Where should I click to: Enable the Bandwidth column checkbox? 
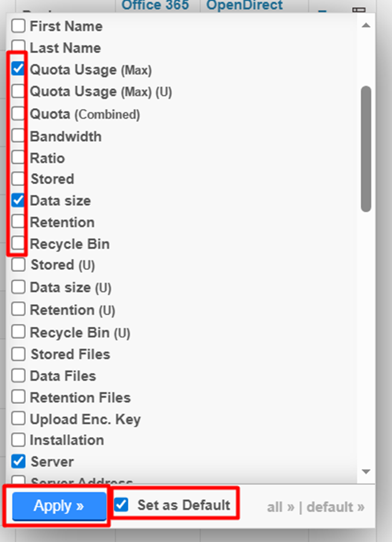pyautogui.click(x=19, y=136)
